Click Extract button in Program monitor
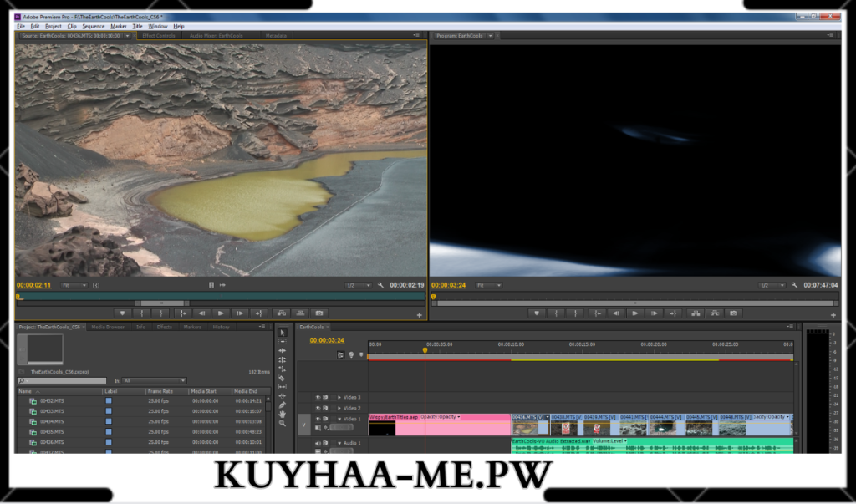The height and width of the screenshot is (504, 856). [715, 313]
